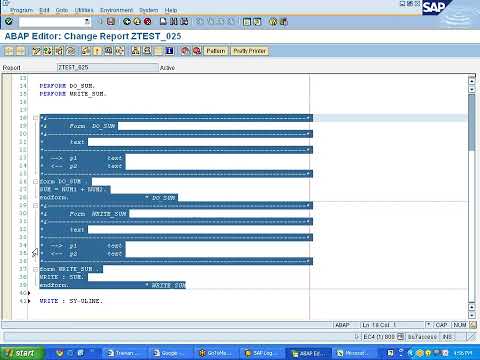
Task: Click the green Back arrow icon
Action: tap(127, 22)
